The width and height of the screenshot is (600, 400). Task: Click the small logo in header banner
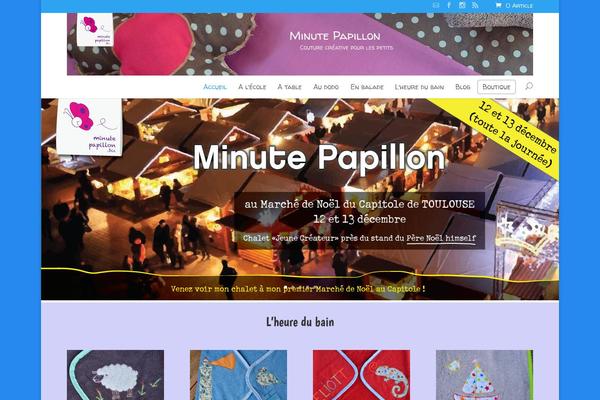(x=95, y=29)
